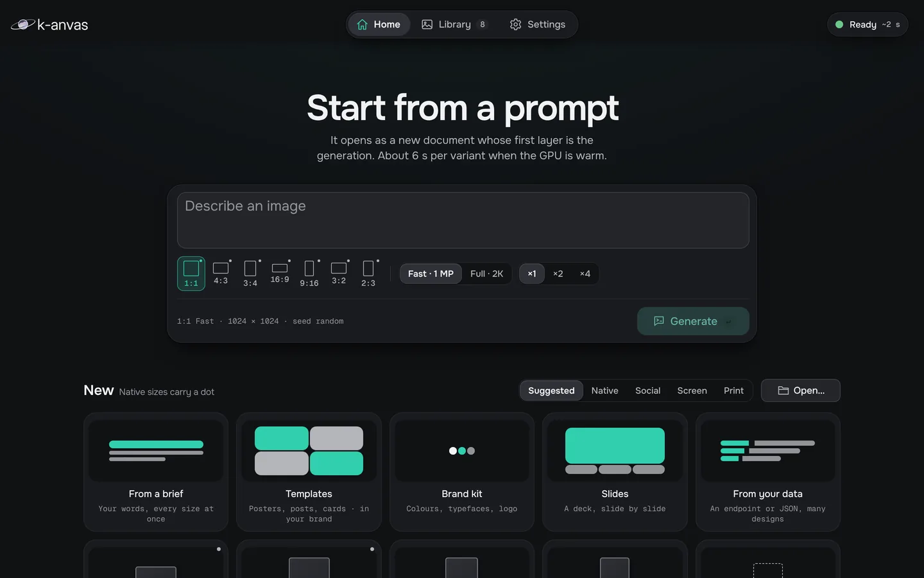This screenshot has width=924, height=578.
Task: Click the 'Native sizes carry a dot' text
Action: (x=167, y=392)
